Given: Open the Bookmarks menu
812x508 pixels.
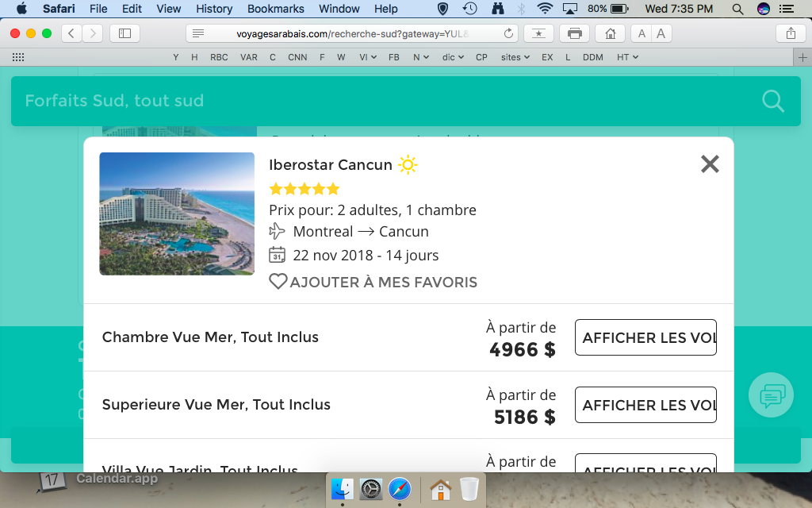Looking at the screenshot, I should pos(275,9).
